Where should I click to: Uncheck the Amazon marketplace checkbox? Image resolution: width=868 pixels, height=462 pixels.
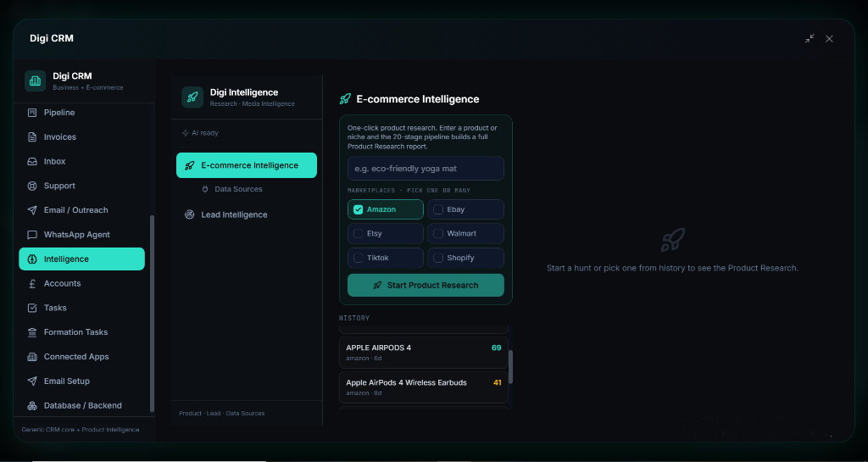pos(359,209)
